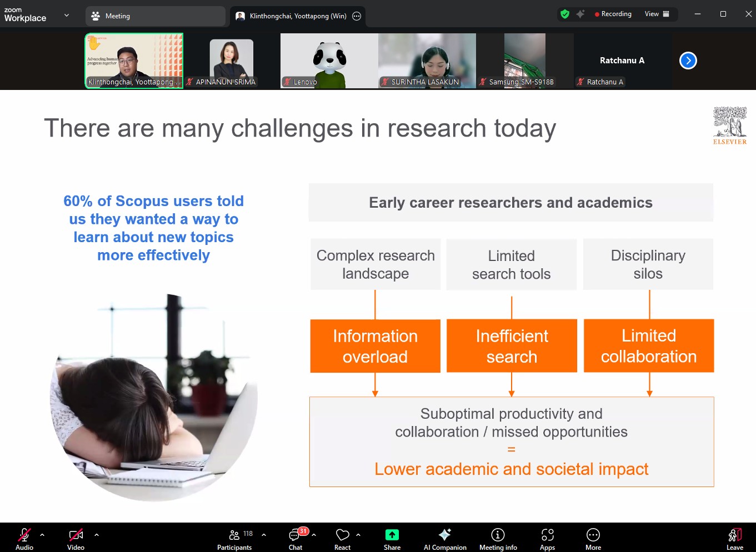Expand audio settings arrow next to Audio
This screenshot has width=756, height=552.
pyautogui.click(x=42, y=535)
